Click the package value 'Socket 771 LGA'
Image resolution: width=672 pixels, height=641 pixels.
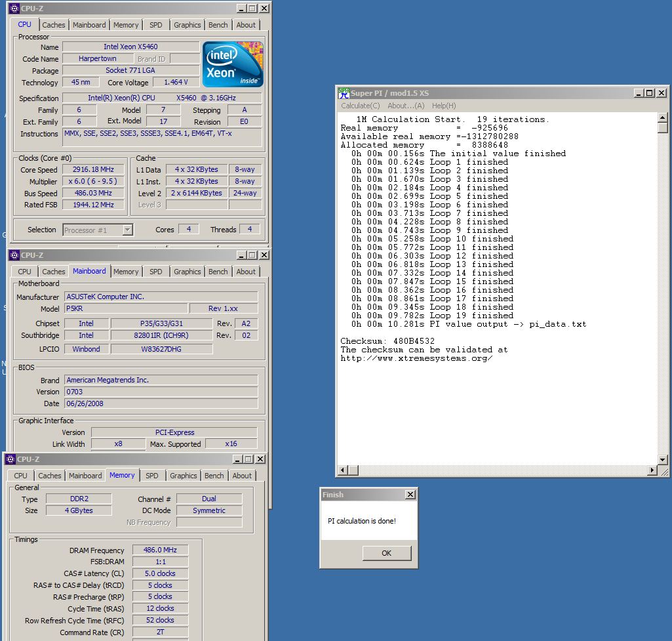point(130,70)
